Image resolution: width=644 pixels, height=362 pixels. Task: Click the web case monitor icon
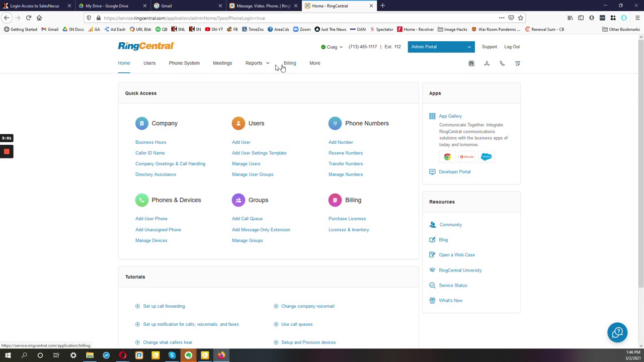tap(432, 255)
